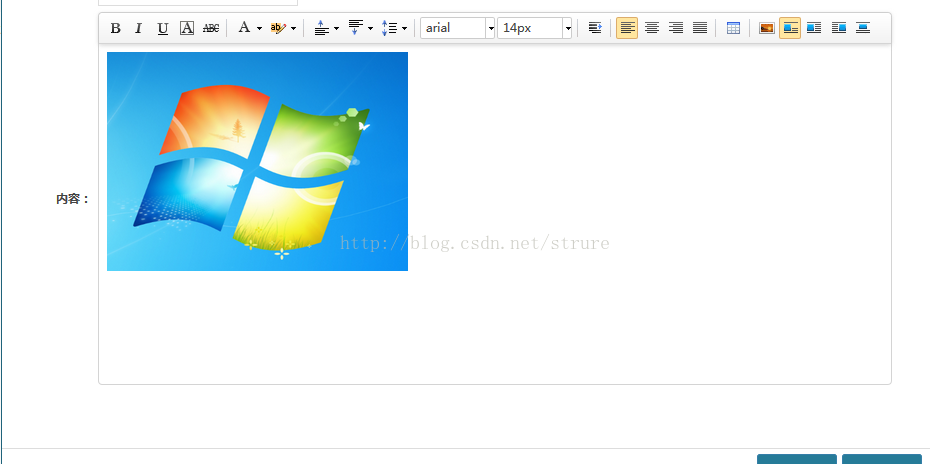This screenshot has width=930, height=464.
Task: Open the highlight color dropdown arrow
Action: click(x=293, y=28)
